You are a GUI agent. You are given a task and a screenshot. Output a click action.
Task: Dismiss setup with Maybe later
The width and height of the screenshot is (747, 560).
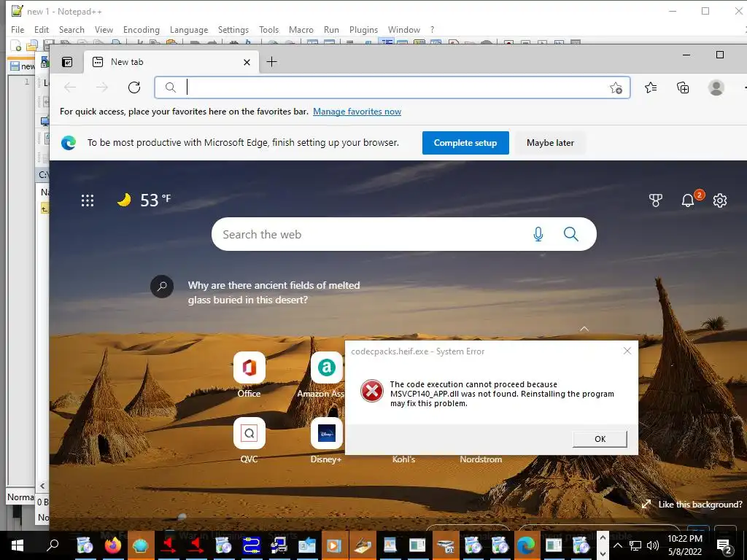click(550, 143)
